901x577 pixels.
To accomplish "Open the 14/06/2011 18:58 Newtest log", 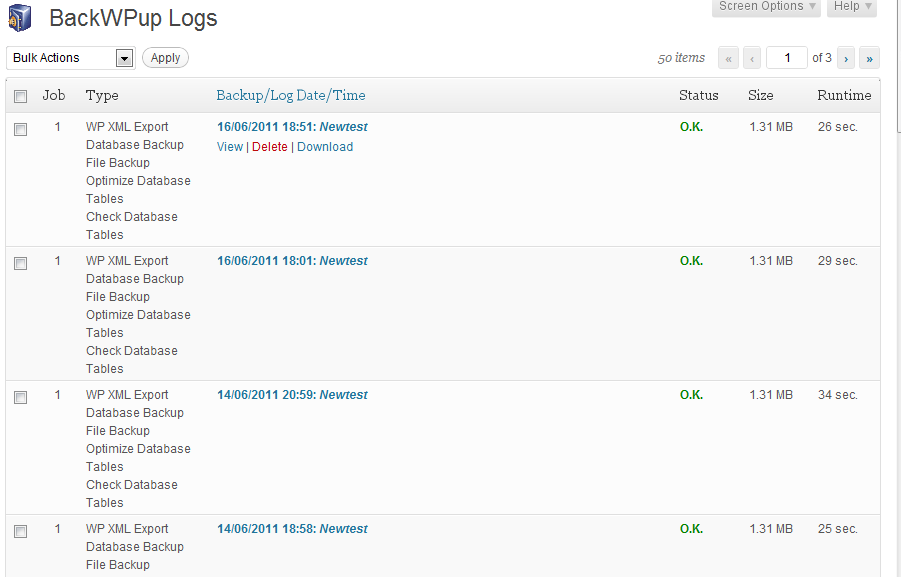I will pyautogui.click(x=292, y=529).
